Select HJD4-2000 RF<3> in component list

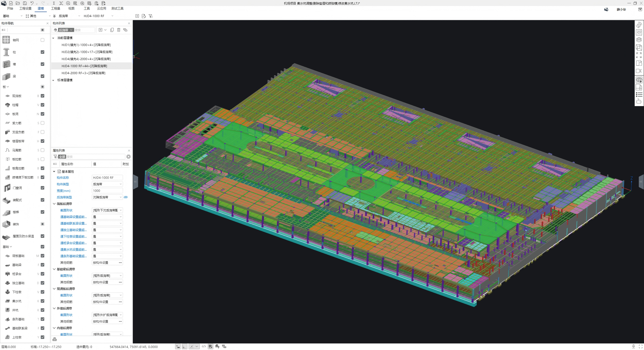[83, 73]
